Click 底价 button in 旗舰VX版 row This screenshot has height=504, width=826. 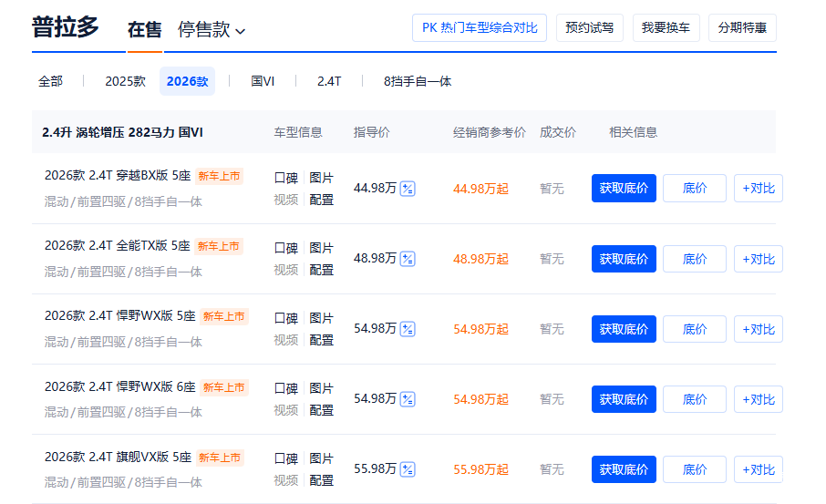point(695,469)
